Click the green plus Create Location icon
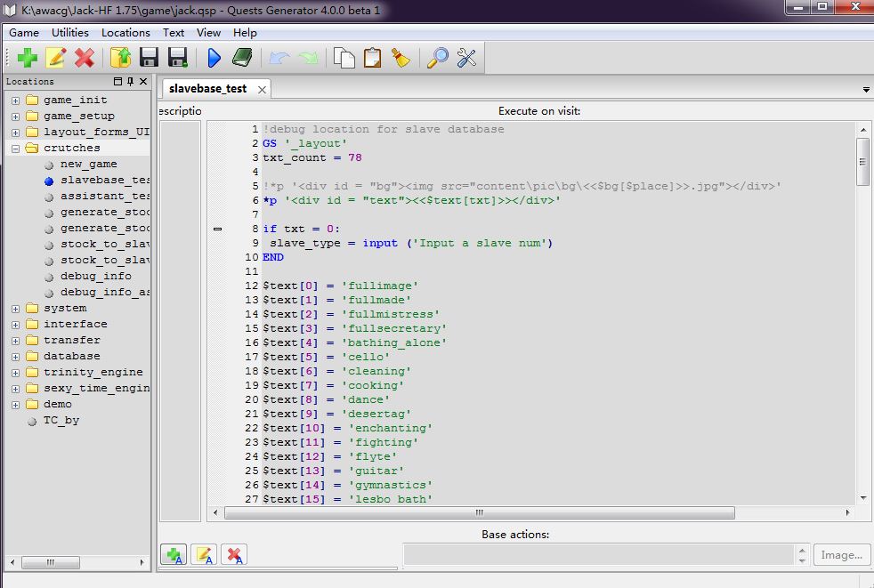 point(27,58)
